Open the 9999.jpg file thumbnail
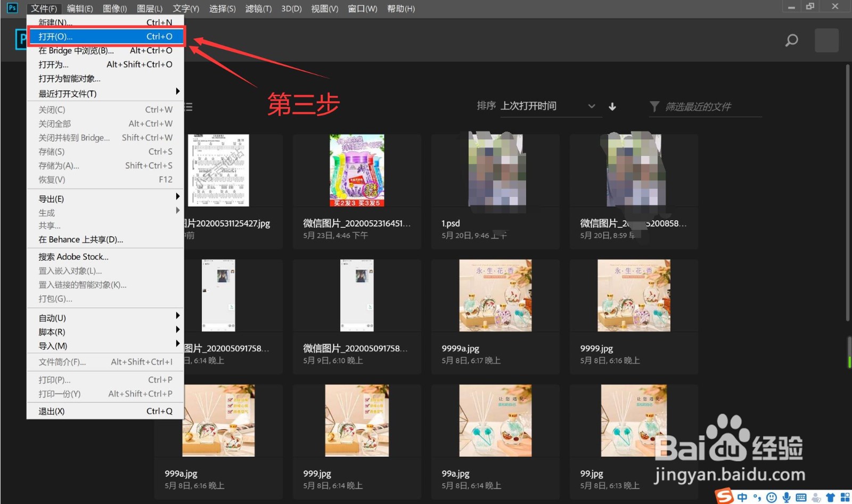 (x=633, y=295)
